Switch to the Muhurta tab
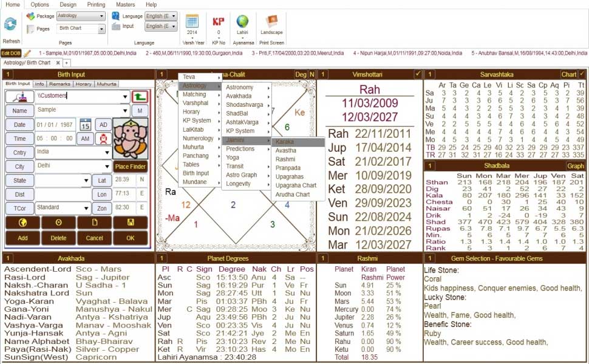The height and width of the screenshot is (364, 589). coord(106,84)
